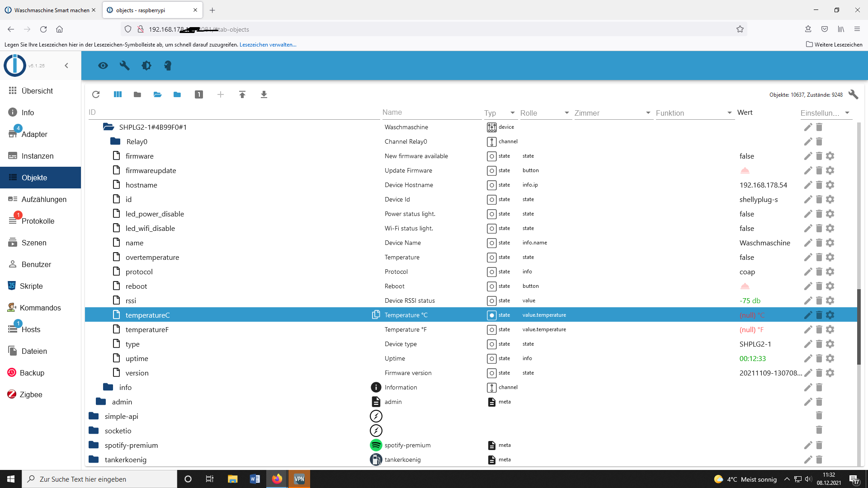Copy the temperatureC object ID
868x488 pixels.
(376, 314)
